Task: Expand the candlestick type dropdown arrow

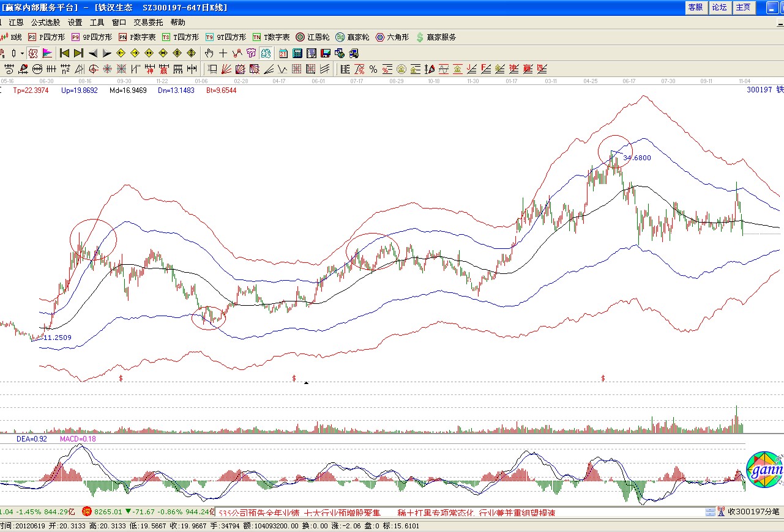Action: click(22, 53)
